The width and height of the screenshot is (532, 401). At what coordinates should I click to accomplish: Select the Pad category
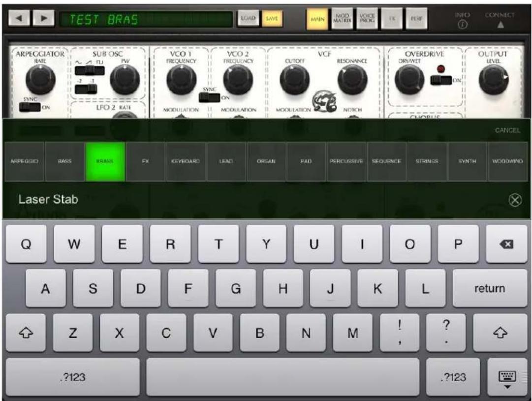click(x=306, y=161)
